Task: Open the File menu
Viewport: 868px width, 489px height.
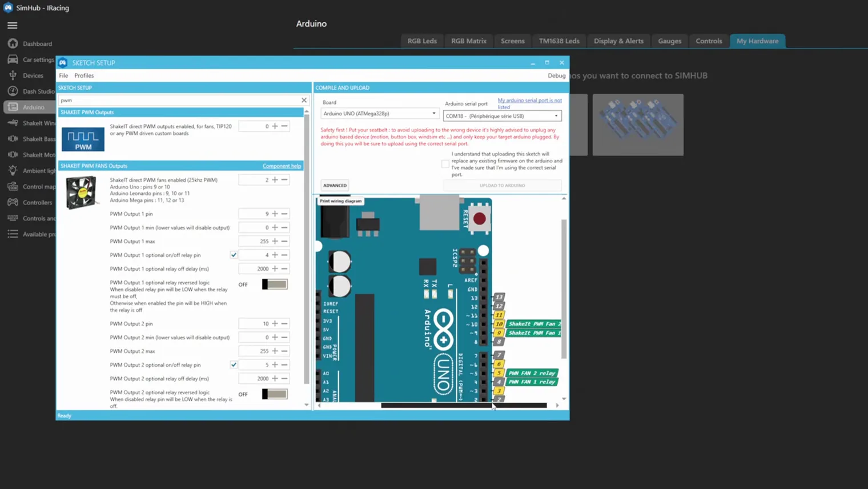Action: [63, 75]
